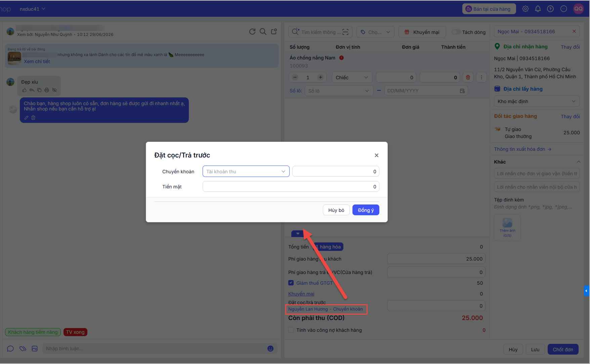Click the Khách hàng tiềm năng tag
The image size is (590, 364).
(33, 332)
